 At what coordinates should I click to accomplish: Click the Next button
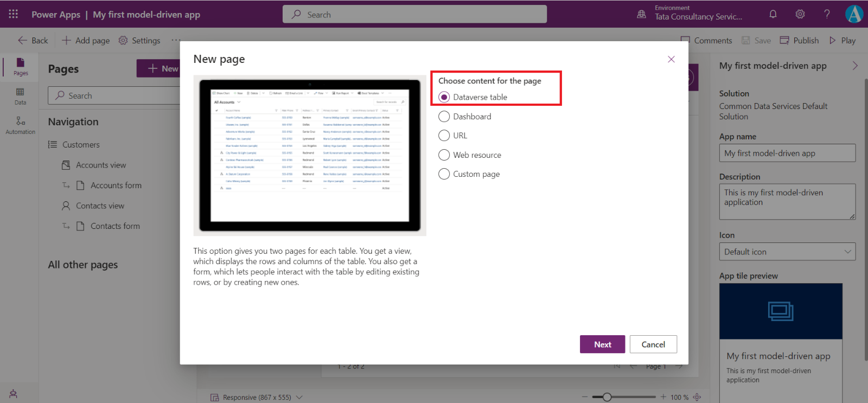[602, 344]
